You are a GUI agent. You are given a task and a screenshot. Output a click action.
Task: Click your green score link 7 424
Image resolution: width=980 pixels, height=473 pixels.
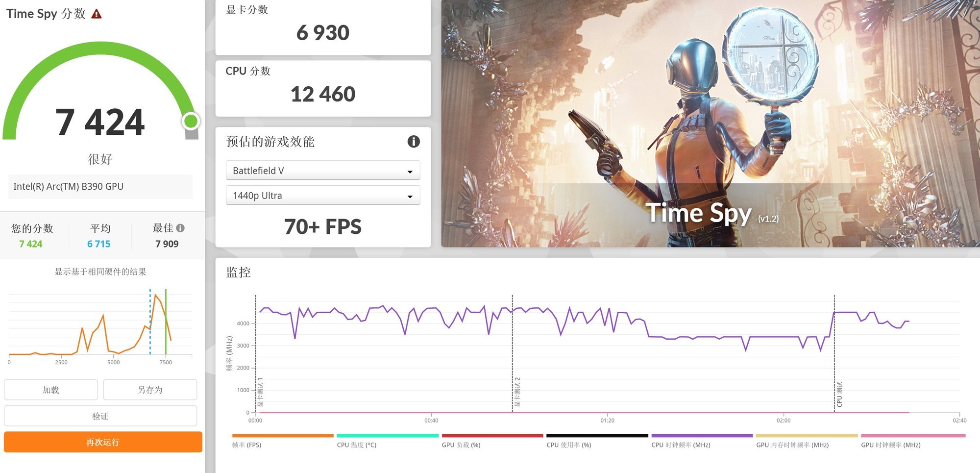[31, 244]
